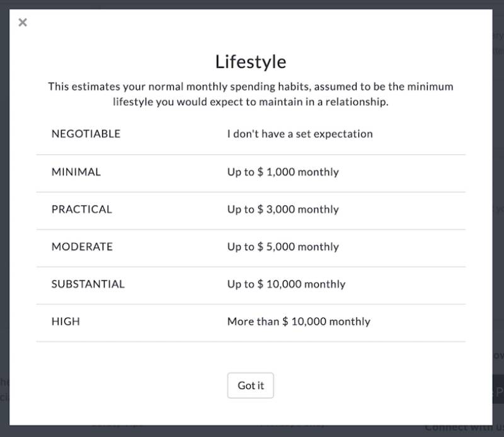Click "I don't have a set expectation" text
The width and height of the screenshot is (504, 437).
300,133
